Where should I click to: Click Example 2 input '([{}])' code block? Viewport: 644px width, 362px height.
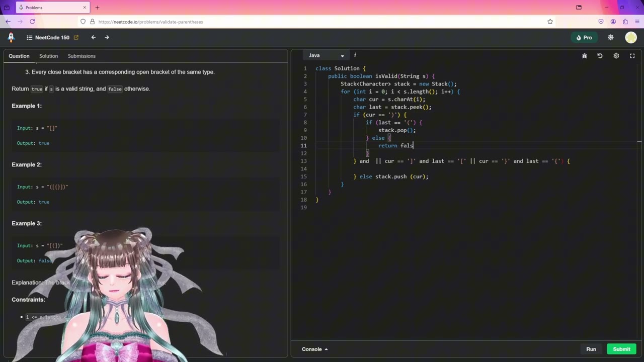pos(146,194)
